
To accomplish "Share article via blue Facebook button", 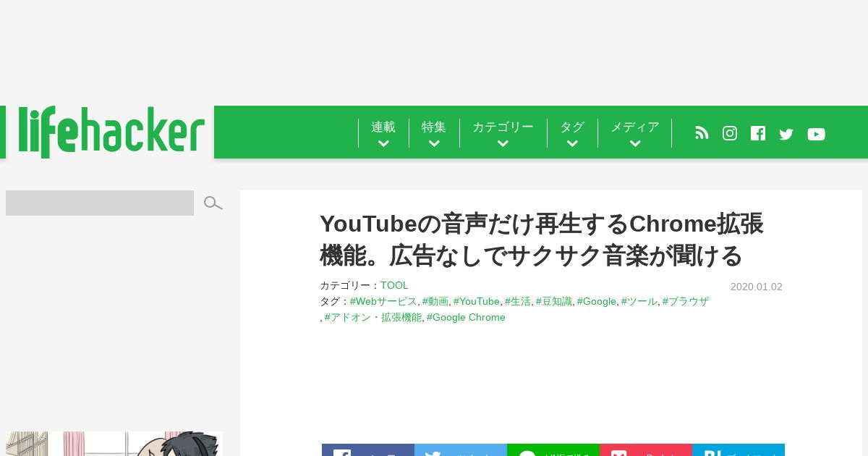I will (x=368, y=450).
